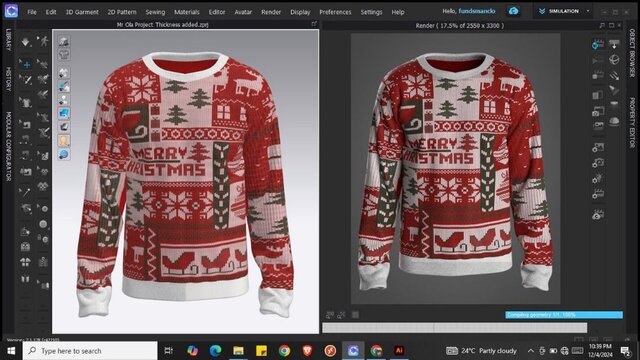Open the File menu
640x360 pixels.
pyautogui.click(x=32, y=12)
